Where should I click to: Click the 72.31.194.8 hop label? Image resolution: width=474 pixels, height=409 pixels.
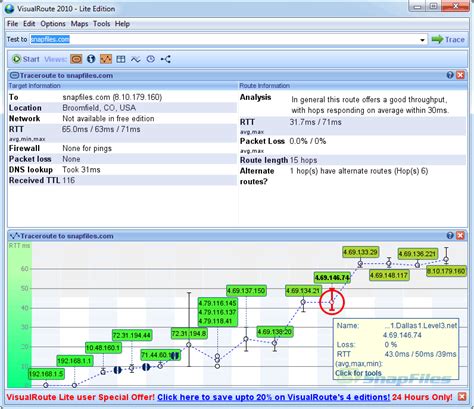189,333
